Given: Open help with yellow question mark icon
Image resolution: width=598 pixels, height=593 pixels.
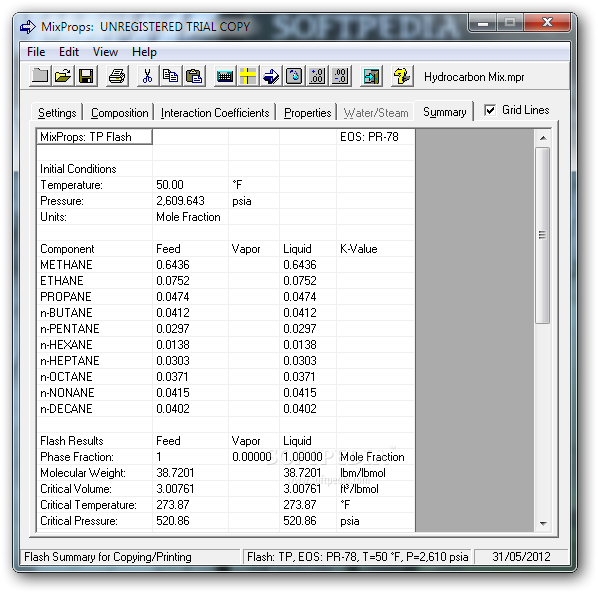Looking at the screenshot, I should [x=402, y=76].
